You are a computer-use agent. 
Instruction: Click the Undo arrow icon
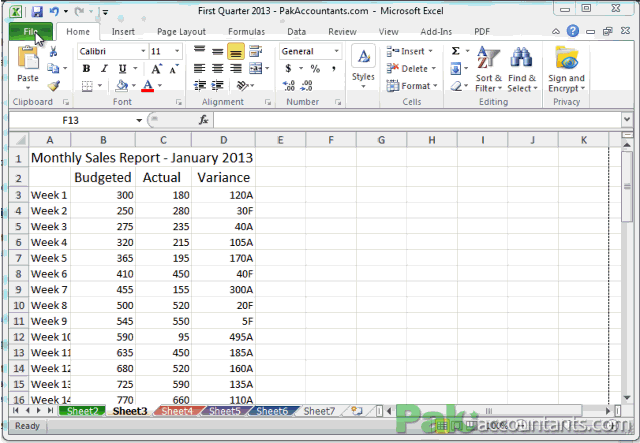[x=54, y=11]
